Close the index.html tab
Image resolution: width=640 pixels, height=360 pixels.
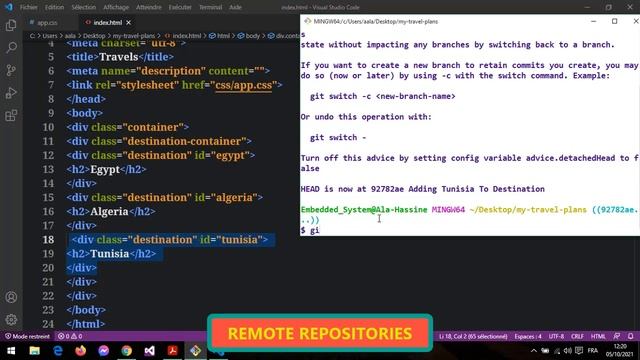129,23
